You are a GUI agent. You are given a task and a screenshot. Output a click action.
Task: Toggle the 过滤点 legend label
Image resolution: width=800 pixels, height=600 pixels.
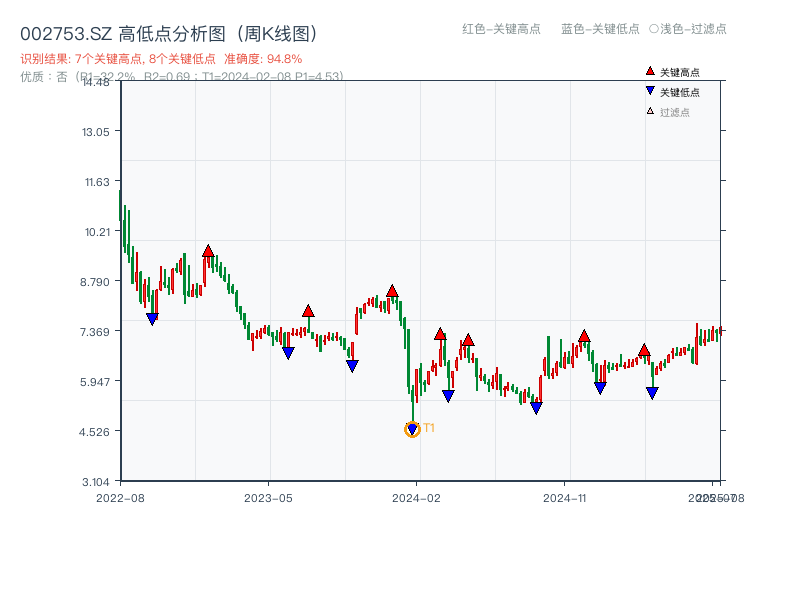pyautogui.click(x=675, y=112)
